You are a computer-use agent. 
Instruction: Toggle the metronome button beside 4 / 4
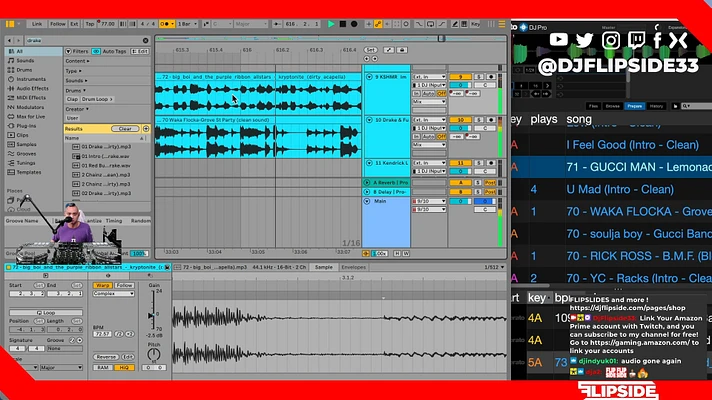[166, 24]
